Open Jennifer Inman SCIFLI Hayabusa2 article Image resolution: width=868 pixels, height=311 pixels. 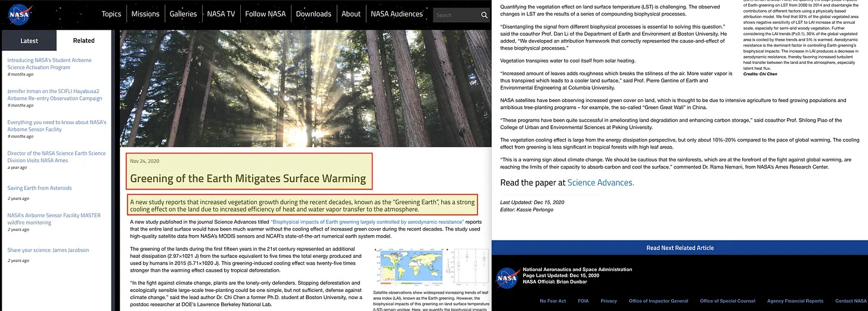[55, 95]
